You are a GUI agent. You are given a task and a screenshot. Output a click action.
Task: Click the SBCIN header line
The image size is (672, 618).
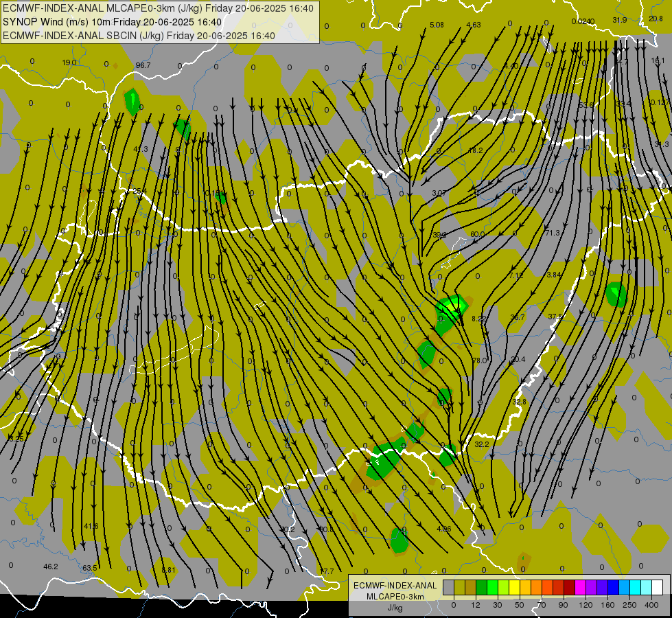coord(139,36)
